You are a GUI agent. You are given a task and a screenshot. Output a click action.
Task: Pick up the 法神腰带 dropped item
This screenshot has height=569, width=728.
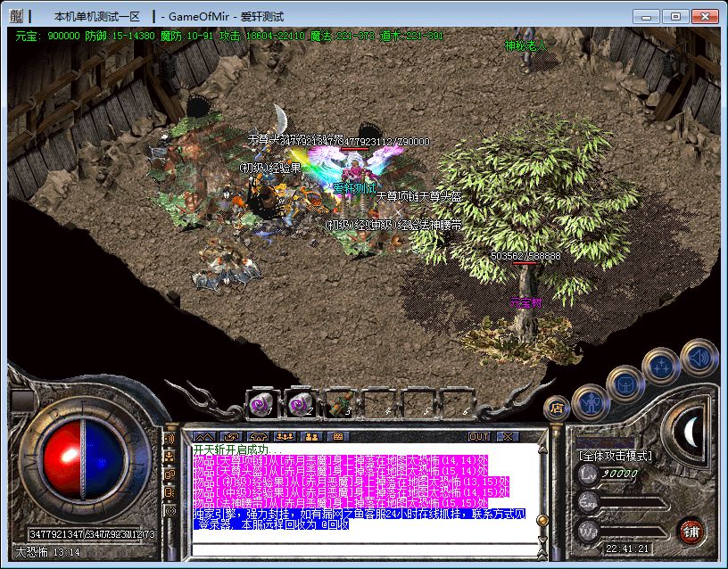(x=441, y=226)
